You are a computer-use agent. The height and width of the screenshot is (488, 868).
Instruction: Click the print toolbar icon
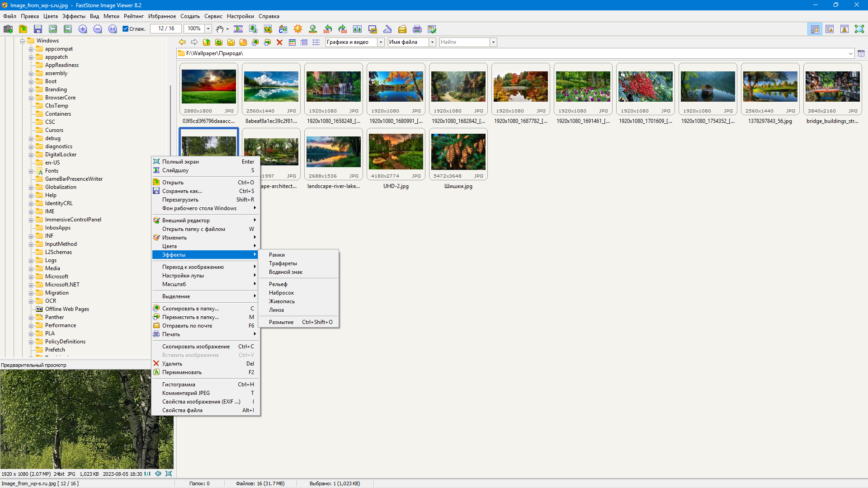click(417, 29)
